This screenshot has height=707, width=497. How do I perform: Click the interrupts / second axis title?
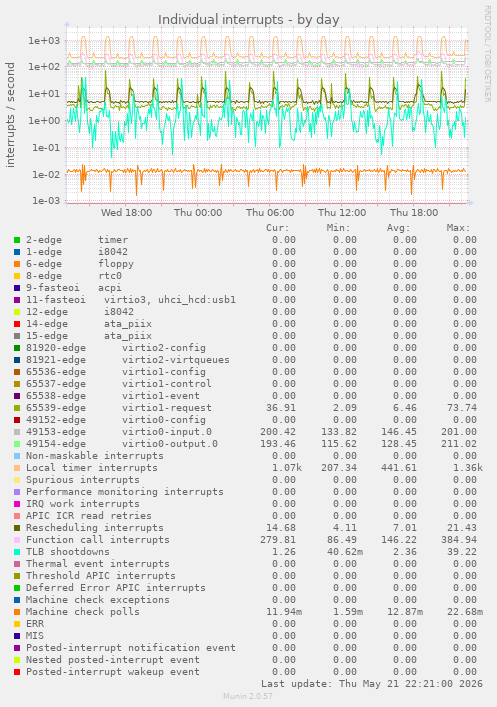[10, 115]
